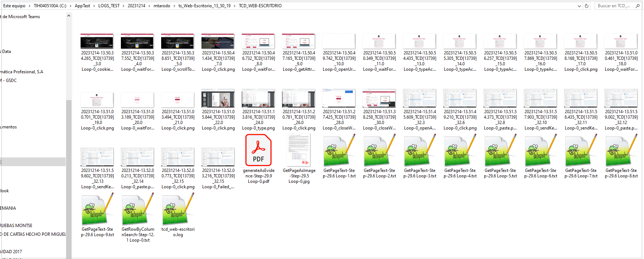
Task: Click the search magnifier icon
Action: coord(637,6)
